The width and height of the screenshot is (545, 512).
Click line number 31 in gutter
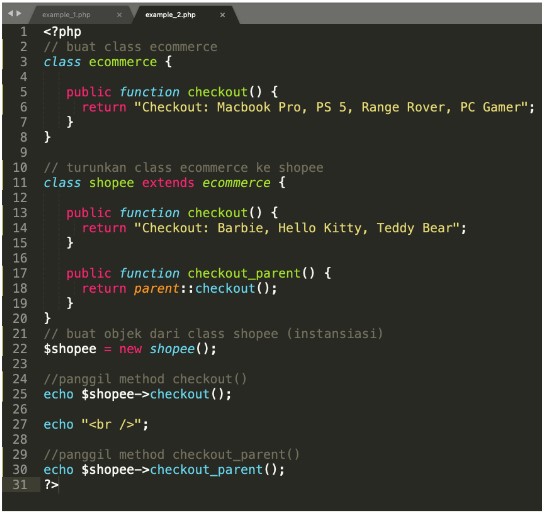point(20,485)
